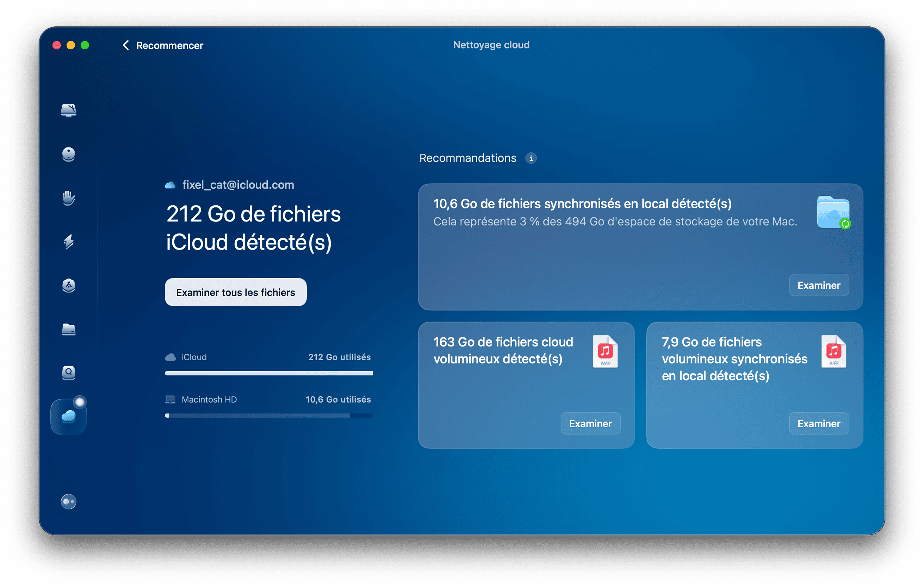Screen dimensions: 924x587
Task: Select the Nettoyage cloud title
Action: pos(491,44)
